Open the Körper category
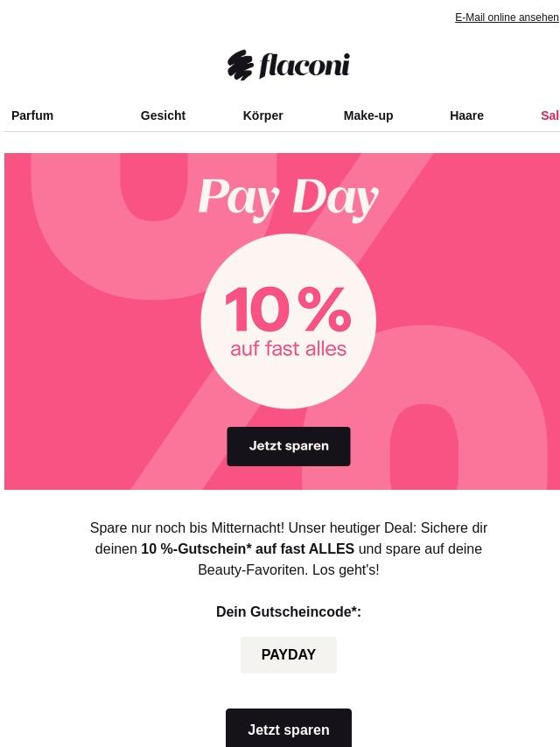The height and width of the screenshot is (747, 560). [x=263, y=115]
